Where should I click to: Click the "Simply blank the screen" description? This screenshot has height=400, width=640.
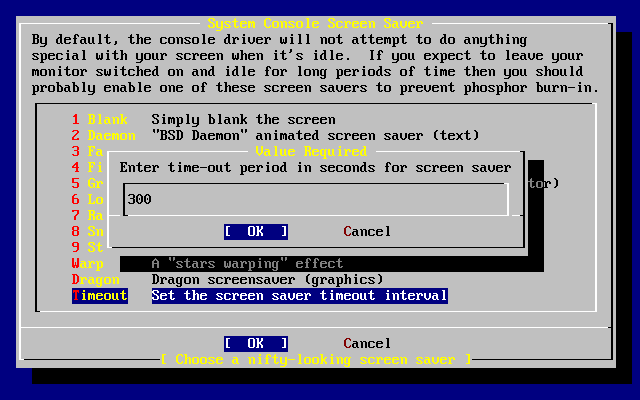(243, 120)
